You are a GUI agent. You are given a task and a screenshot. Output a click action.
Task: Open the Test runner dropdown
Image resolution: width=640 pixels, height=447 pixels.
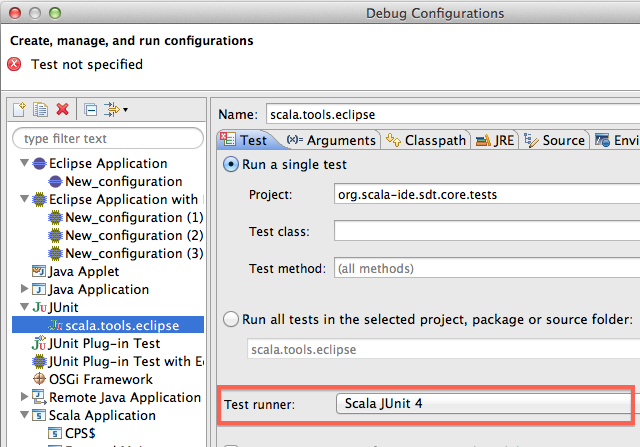pyautogui.click(x=484, y=405)
